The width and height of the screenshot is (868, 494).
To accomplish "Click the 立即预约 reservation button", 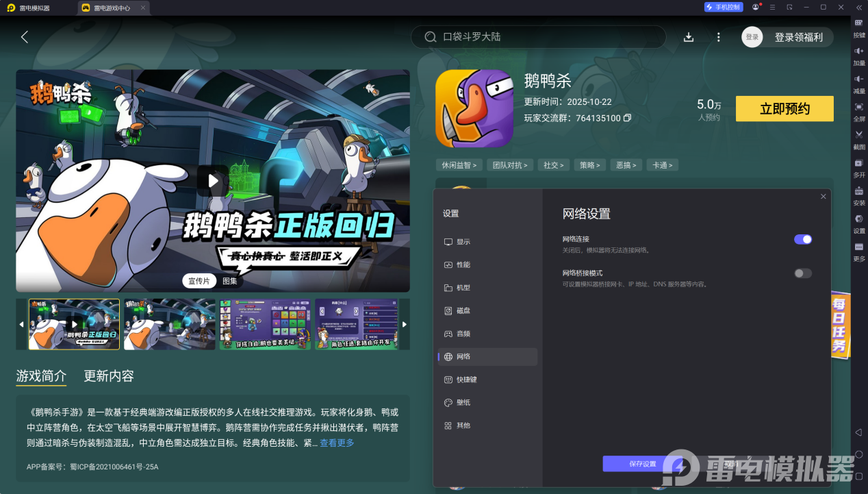I will pos(784,108).
